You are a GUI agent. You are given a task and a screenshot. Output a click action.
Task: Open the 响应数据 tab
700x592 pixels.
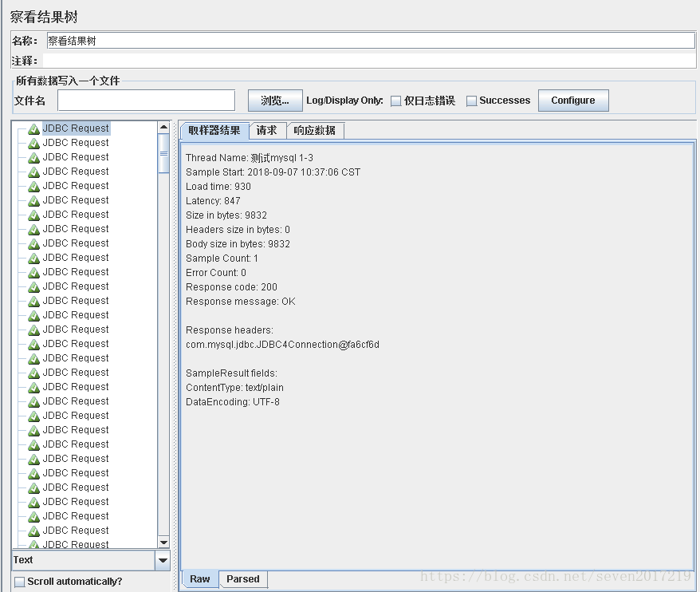coord(315,131)
